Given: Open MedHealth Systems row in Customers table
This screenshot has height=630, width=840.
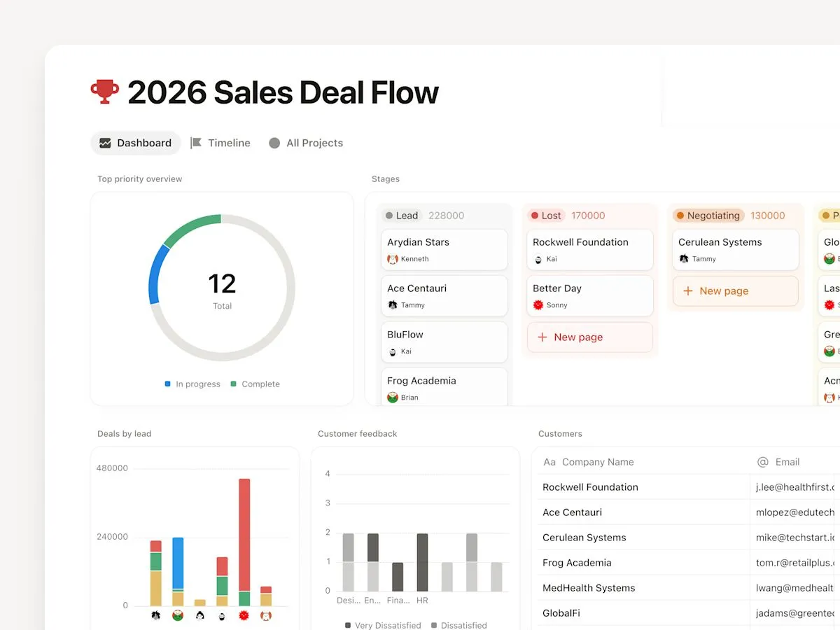Looking at the screenshot, I should coord(589,588).
